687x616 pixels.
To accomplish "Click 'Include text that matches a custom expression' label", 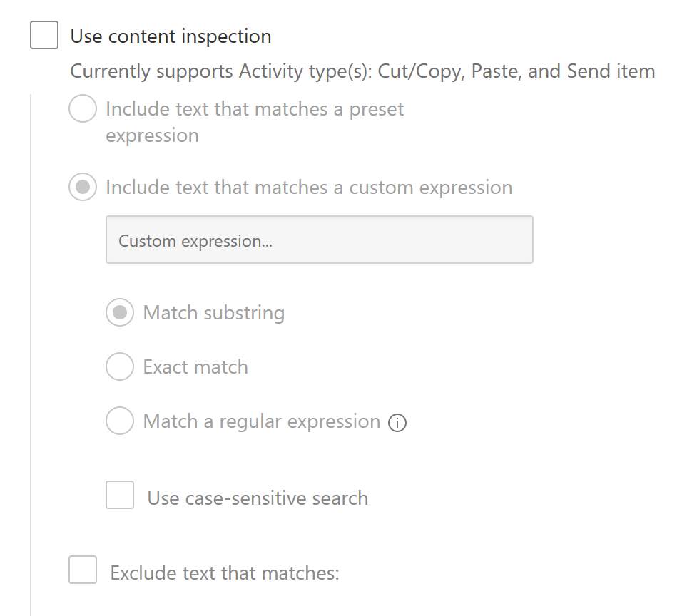I will point(309,188).
